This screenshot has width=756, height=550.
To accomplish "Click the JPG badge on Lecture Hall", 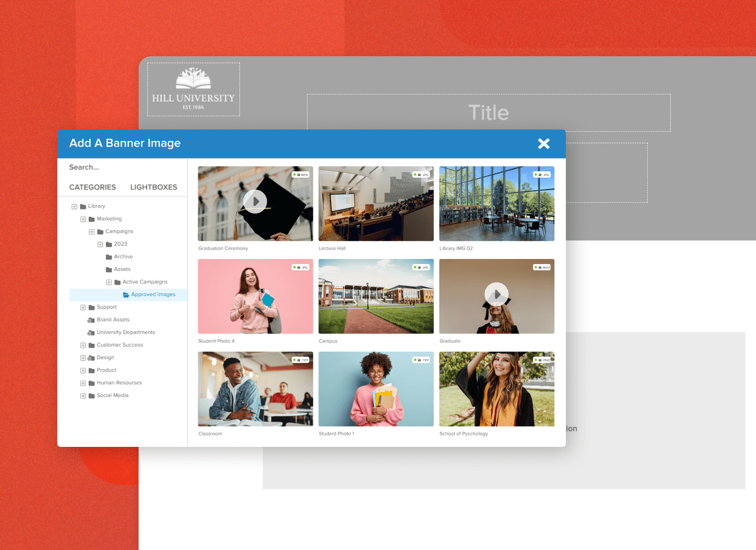I will click(x=422, y=175).
